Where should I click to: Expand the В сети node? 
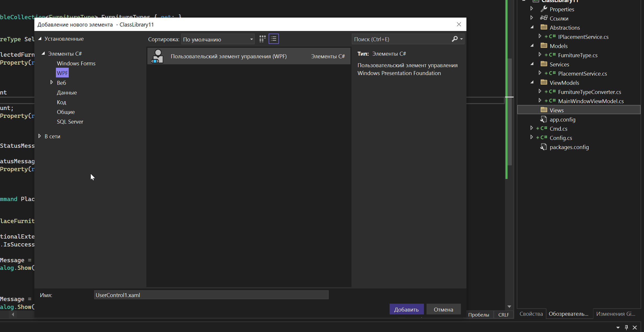click(x=40, y=136)
